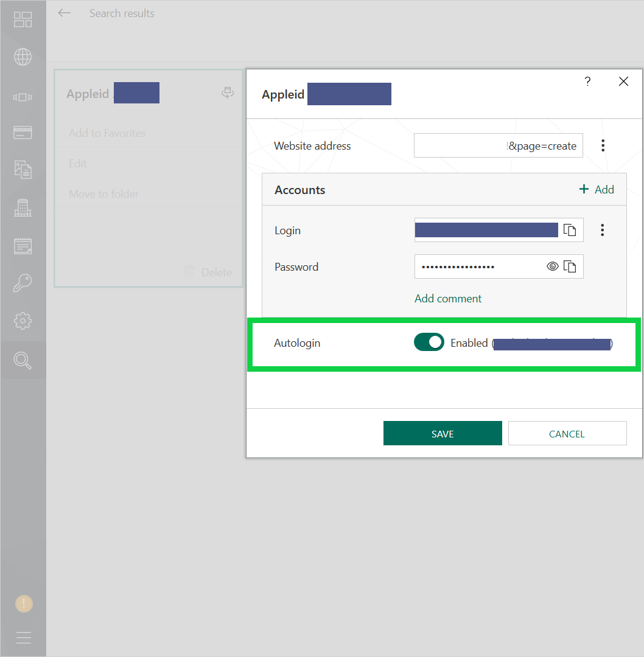Screen dimensions: 644x657
Task: Select the Search magnifier icon in sidebar
Action: 23,360
